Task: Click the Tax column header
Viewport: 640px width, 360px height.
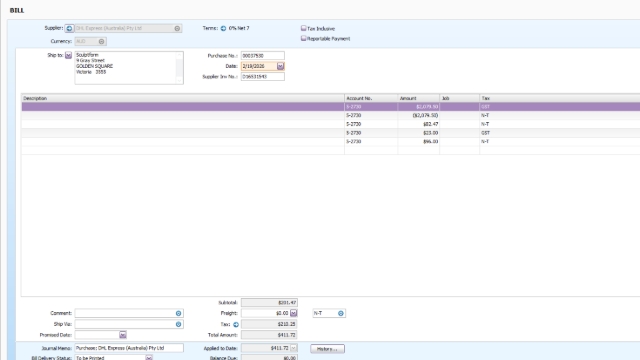Action: pyautogui.click(x=560, y=98)
